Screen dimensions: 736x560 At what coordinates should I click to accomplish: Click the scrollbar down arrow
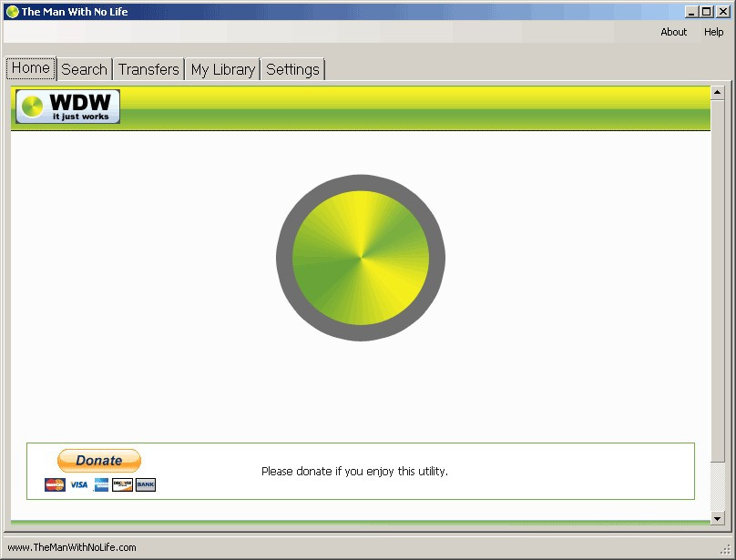(x=717, y=518)
